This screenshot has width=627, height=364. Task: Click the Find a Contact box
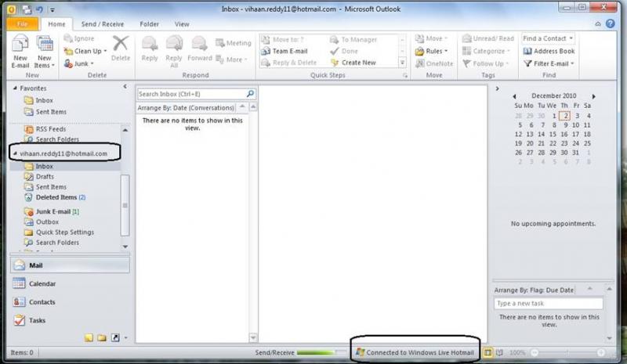pos(548,38)
